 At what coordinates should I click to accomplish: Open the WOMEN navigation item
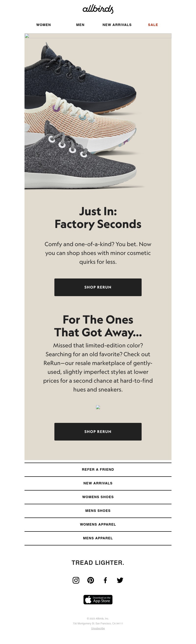44,25
